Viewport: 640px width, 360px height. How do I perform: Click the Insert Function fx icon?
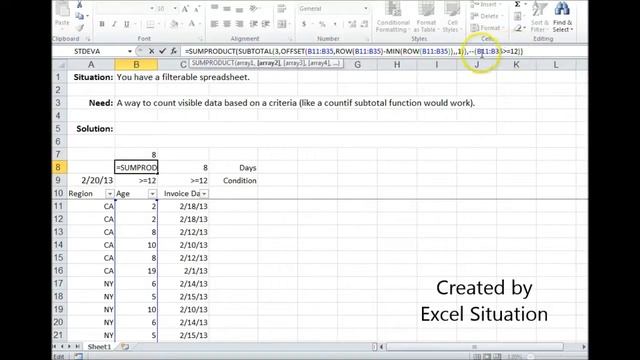[x=173, y=51]
